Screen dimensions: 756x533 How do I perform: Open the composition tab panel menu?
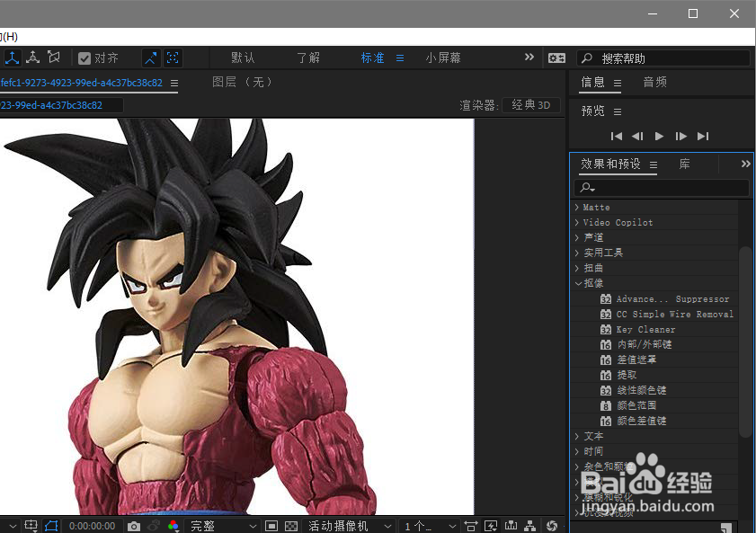click(174, 83)
